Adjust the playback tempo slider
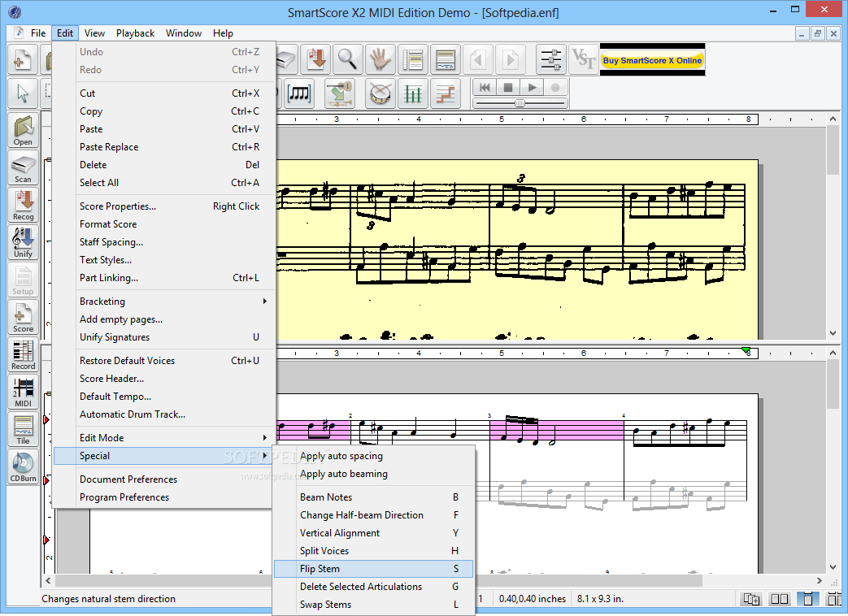 (520, 102)
